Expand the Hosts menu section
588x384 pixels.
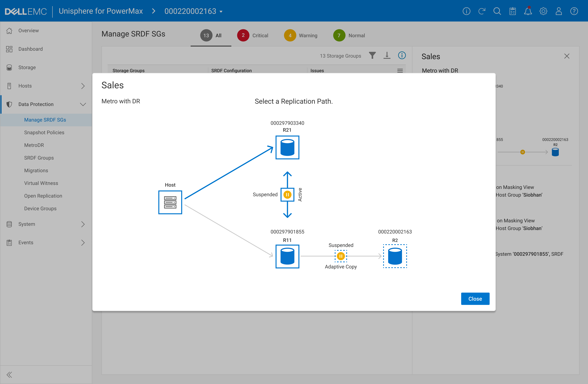(83, 86)
